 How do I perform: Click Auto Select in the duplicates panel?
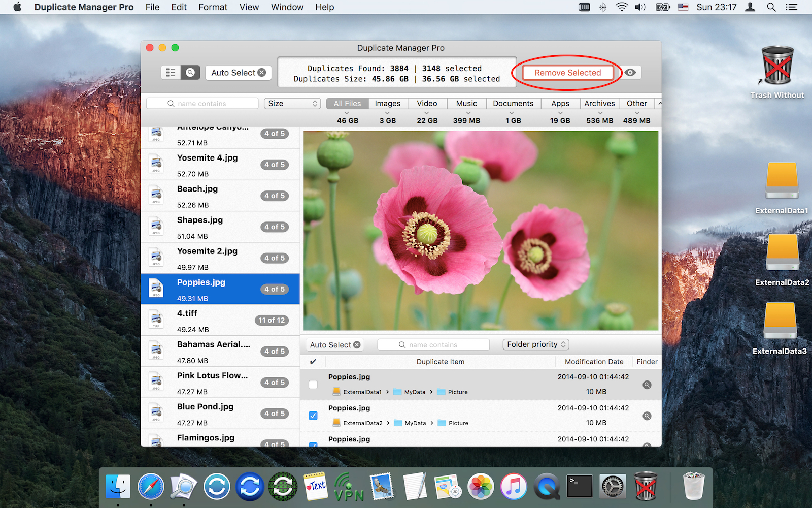click(330, 345)
